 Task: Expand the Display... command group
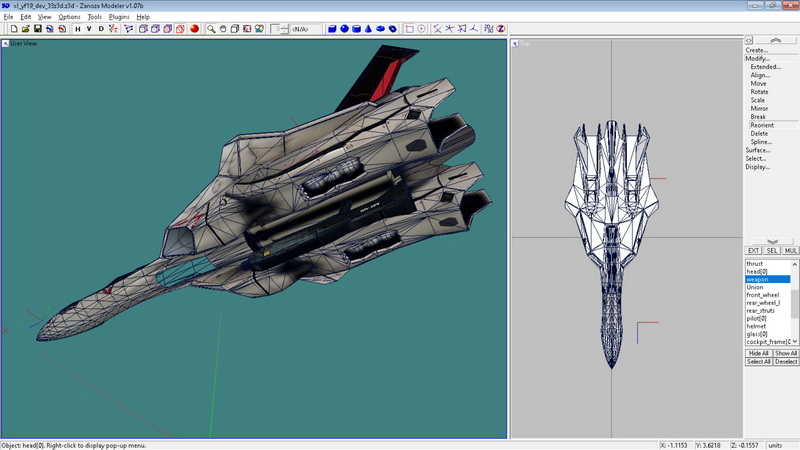(x=758, y=167)
